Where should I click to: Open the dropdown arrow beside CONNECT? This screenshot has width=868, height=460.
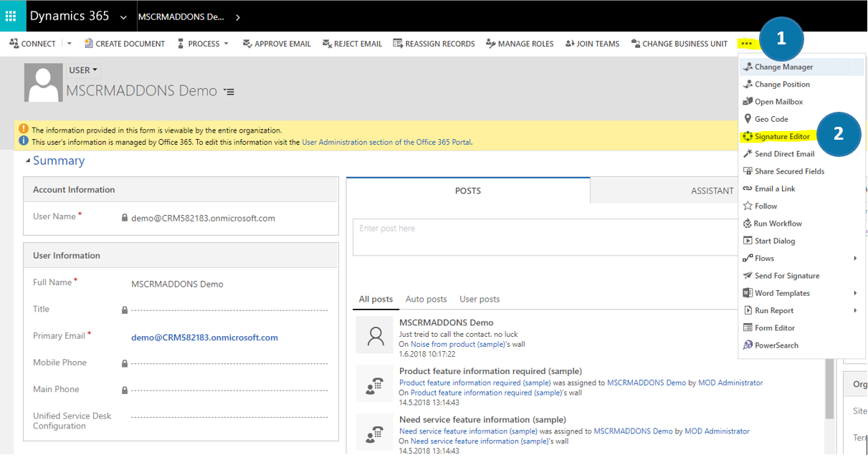[x=70, y=44]
